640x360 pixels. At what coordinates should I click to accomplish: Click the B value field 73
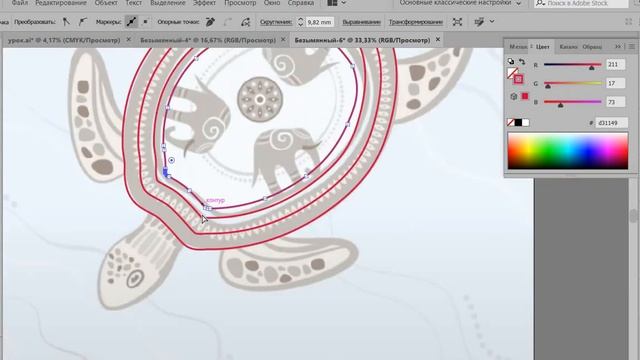click(615, 102)
